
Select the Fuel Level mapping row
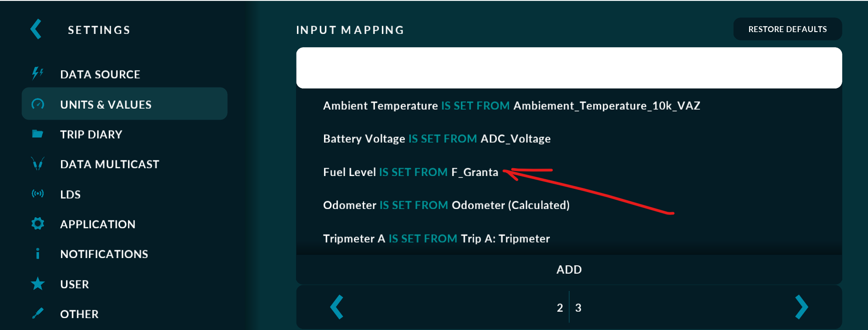(410, 172)
